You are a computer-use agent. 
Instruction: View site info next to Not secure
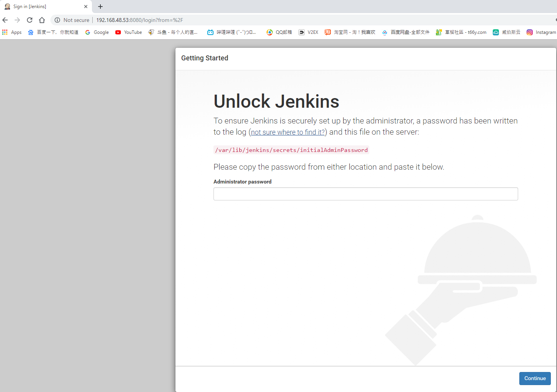click(x=57, y=20)
